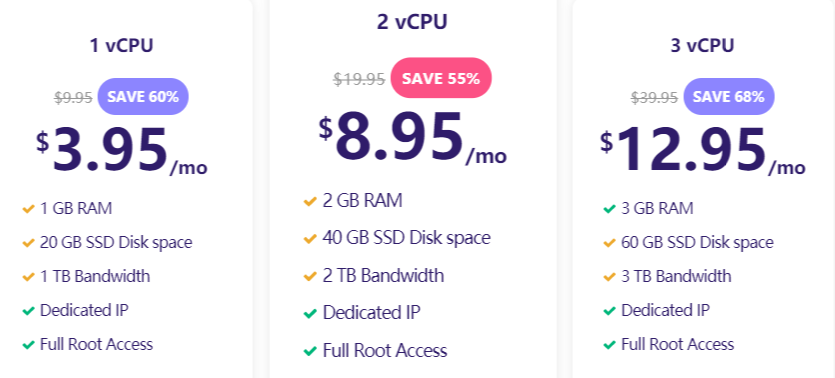Click the checkmark beside 60 GB SSD Disk space
This screenshot has height=378, width=835.
point(609,243)
